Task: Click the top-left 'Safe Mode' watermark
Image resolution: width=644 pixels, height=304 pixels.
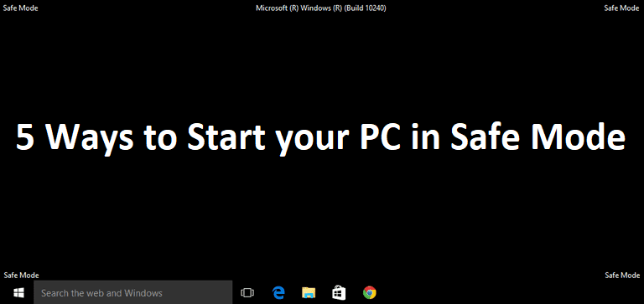Action: pos(20,8)
